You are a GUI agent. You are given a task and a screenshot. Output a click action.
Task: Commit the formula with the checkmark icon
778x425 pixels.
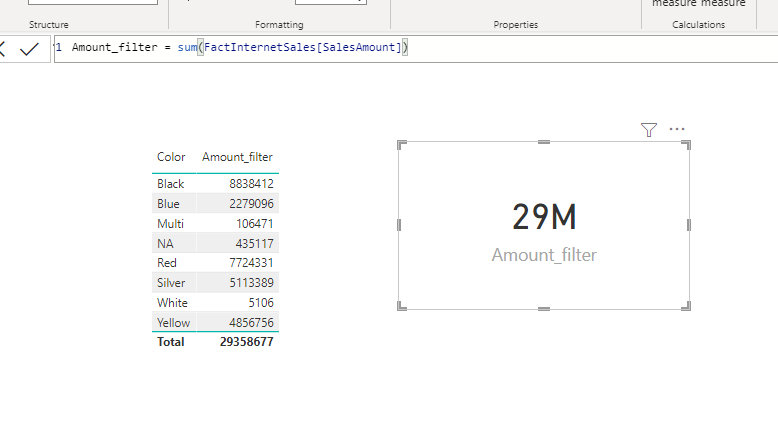click(29, 49)
